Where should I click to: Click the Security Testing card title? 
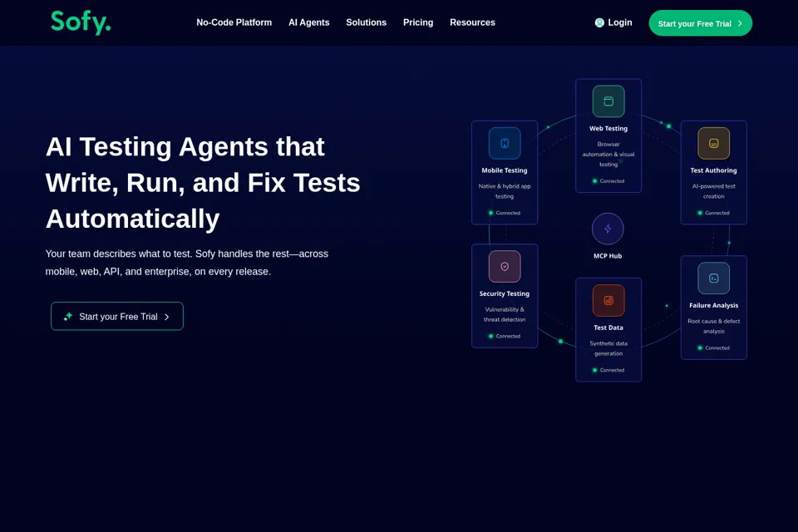tap(505, 293)
